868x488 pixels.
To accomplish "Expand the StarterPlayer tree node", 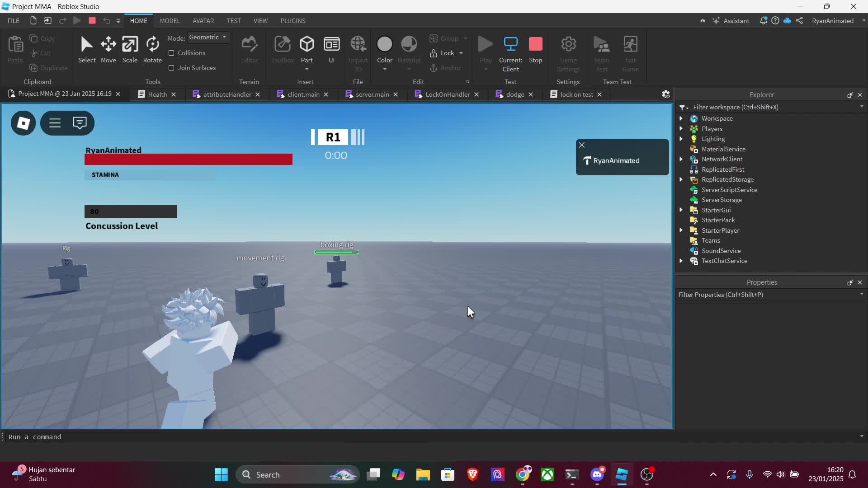I will (x=681, y=230).
